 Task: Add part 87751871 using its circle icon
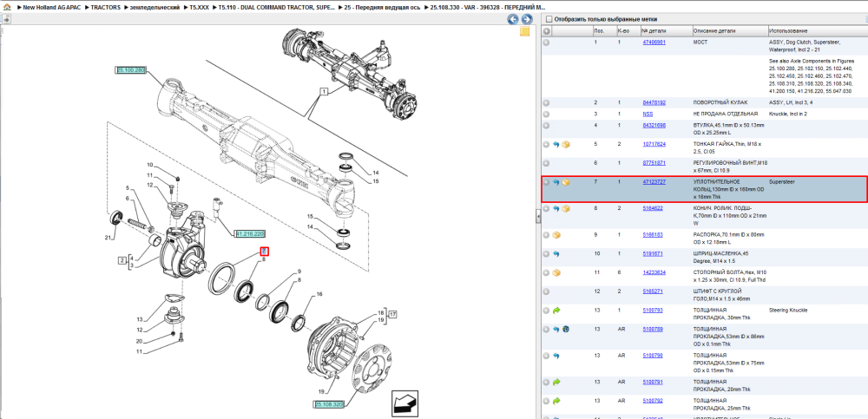point(546,163)
